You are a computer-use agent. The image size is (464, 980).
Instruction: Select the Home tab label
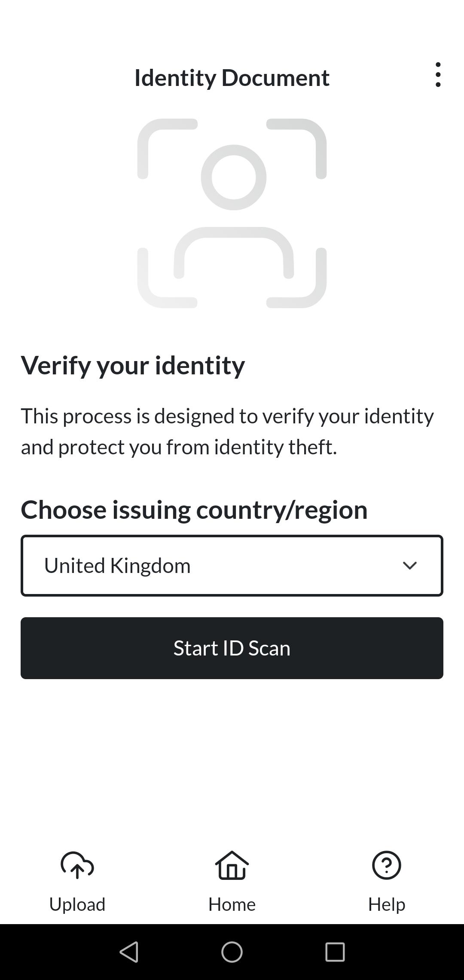click(x=232, y=904)
